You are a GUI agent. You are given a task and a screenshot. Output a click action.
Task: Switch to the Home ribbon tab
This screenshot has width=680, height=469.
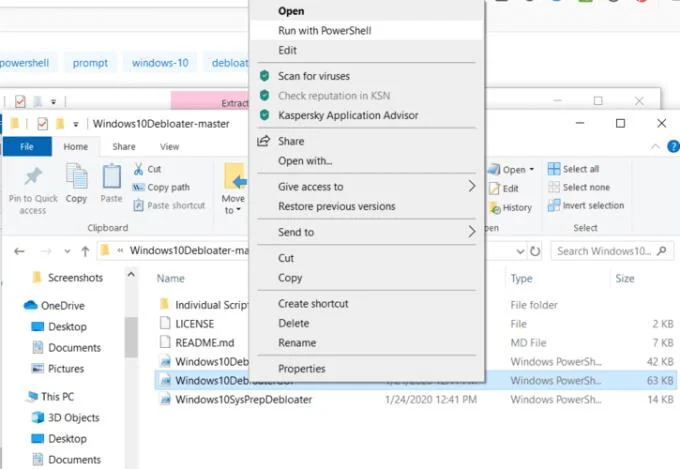pos(76,147)
